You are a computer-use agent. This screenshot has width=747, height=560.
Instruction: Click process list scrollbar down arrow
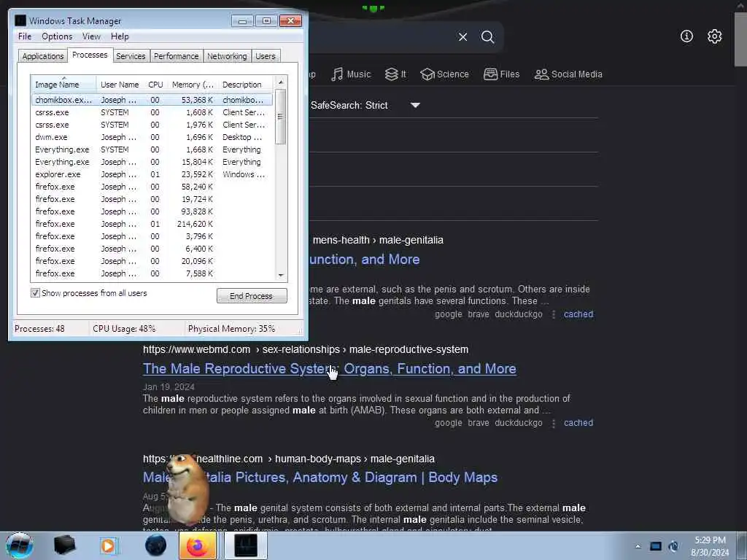[x=281, y=275]
